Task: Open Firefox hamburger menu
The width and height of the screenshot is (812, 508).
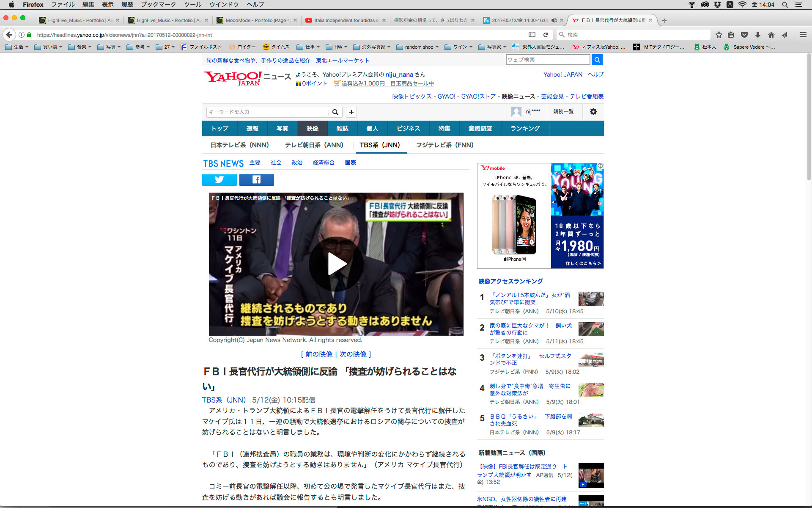Action: tap(803, 35)
